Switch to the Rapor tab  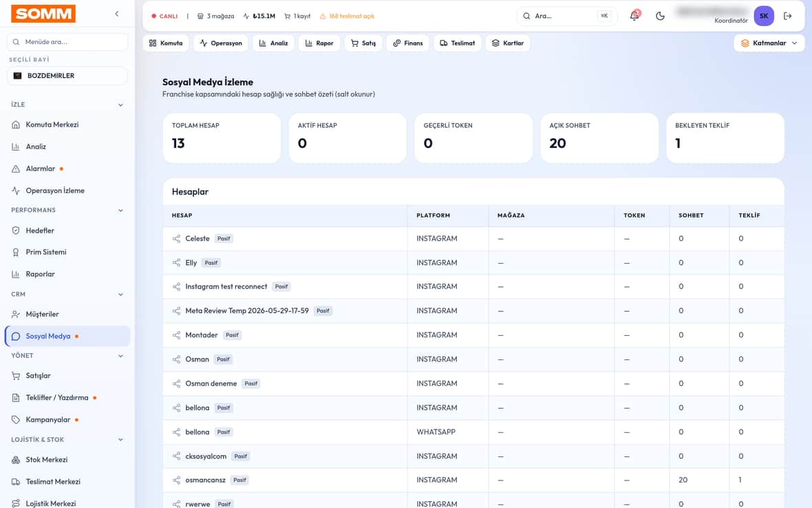click(319, 43)
